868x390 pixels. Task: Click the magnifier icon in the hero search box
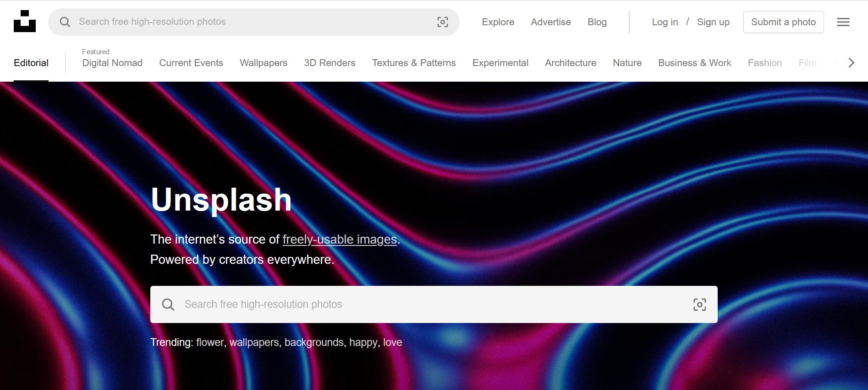pyautogui.click(x=168, y=305)
